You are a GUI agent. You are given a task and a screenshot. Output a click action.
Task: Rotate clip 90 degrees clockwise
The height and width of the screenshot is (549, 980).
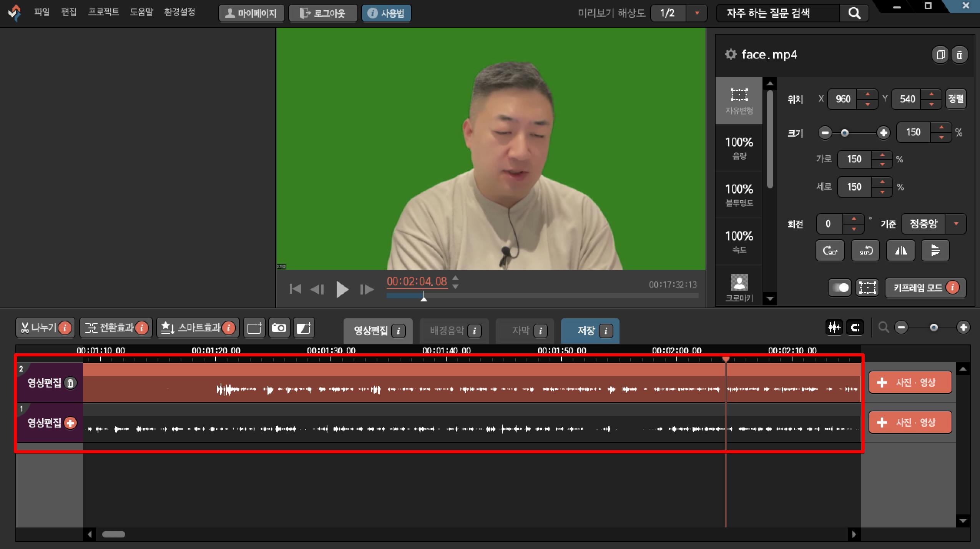coord(830,251)
